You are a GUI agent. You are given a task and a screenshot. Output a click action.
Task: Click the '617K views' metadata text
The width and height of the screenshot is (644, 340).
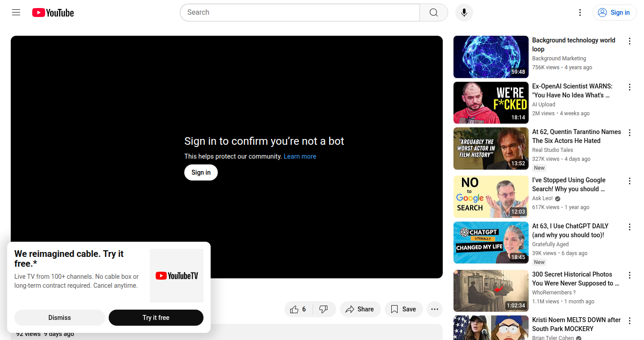pos(546,207)
